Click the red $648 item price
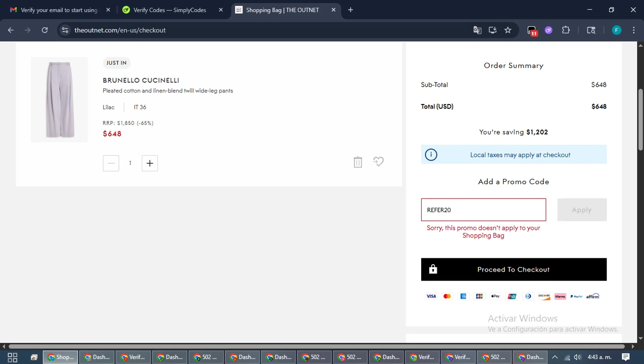This screenshot has width=644, height=364. click(x=112, y=134)
